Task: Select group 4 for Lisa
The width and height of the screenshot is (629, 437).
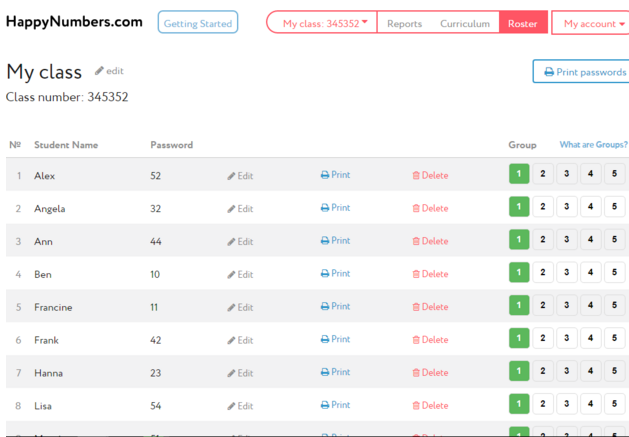Action: click(x=591, y=405)
